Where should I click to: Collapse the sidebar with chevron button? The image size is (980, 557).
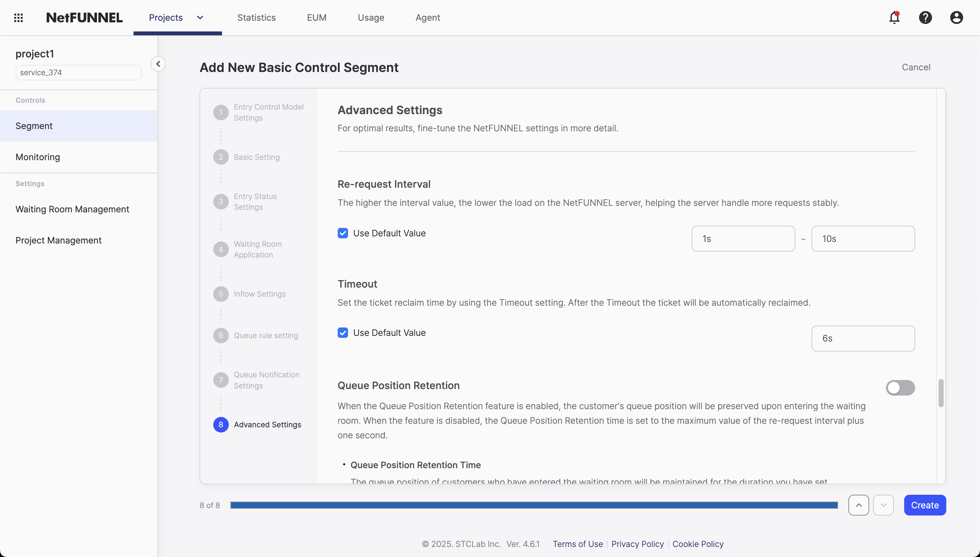158,64
